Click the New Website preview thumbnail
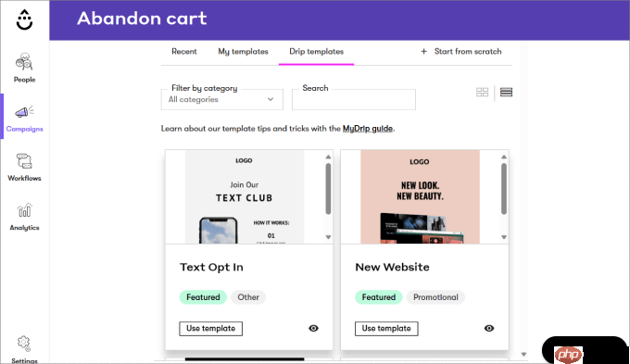The width and height of the screenshot is (630, 364). coord(420,197)
